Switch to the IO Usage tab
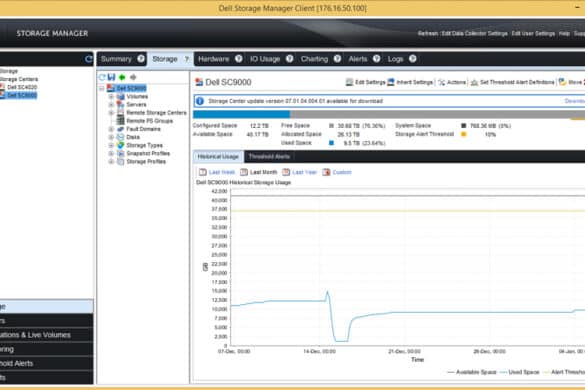 265,59
